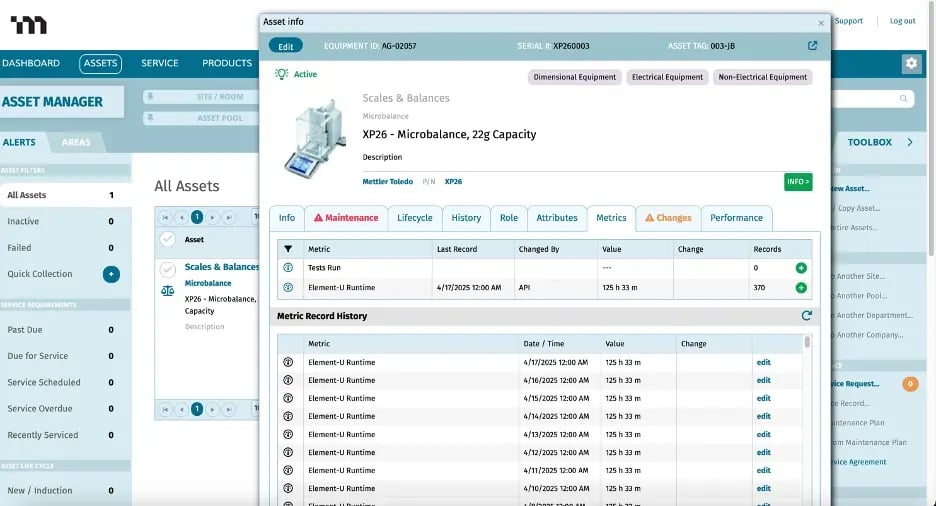Add record to Tests Run metric
Screen dimensions: 936x506
pyautogui.click(x=800, y=268)
